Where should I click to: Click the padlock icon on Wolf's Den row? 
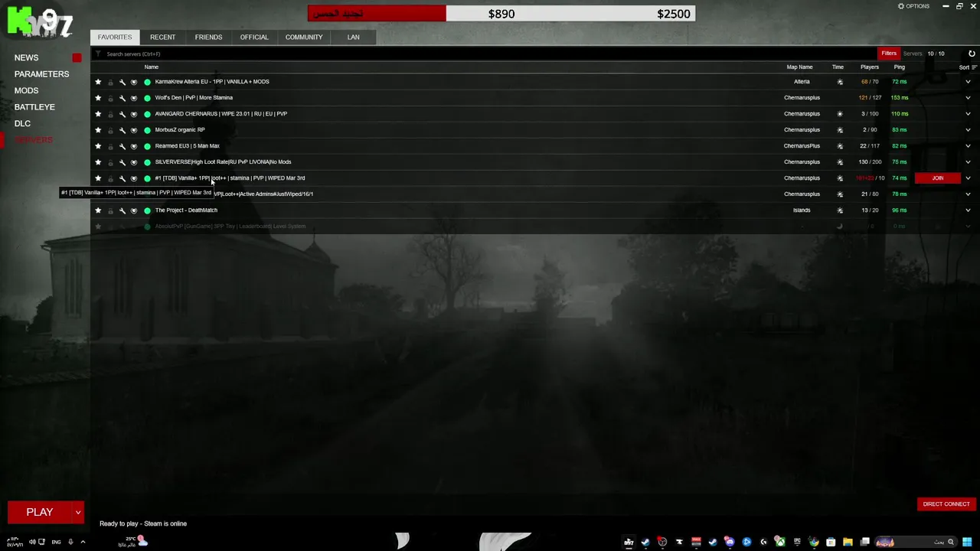[x=110, y=98]
